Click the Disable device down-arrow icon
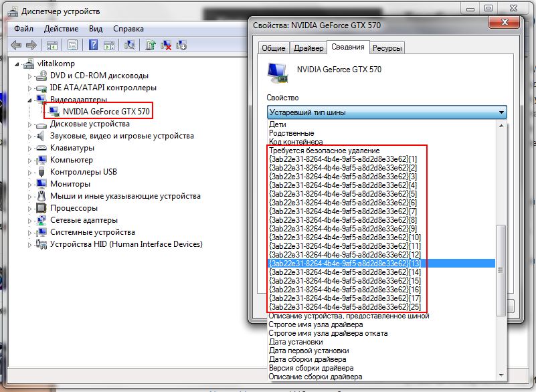The image size is (536, 392). (x=181, y=45)
